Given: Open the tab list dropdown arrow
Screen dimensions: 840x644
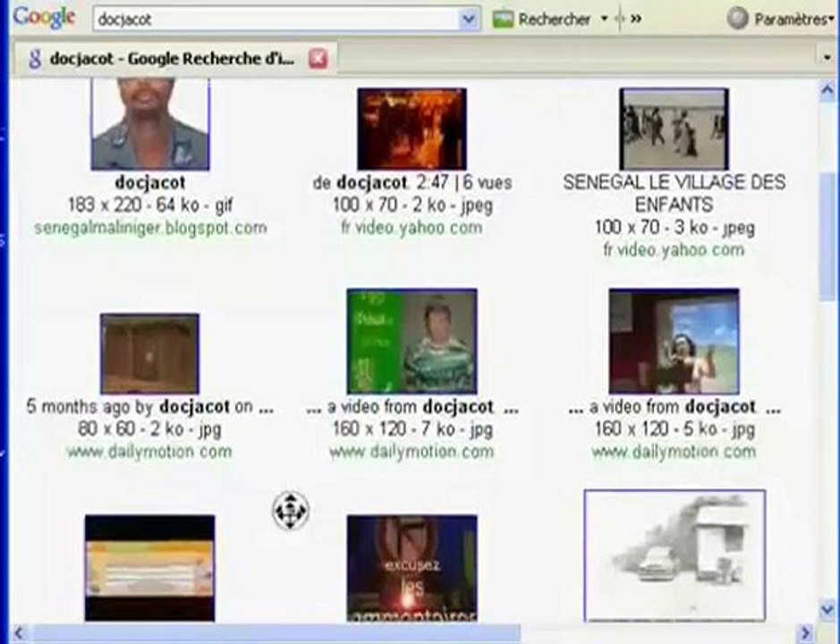Looking at the screenshot, I should coord(827,57).
